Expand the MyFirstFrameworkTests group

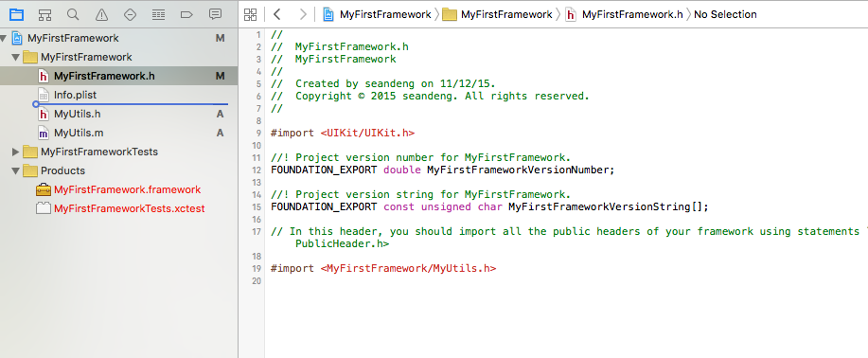tap(15, 152)
